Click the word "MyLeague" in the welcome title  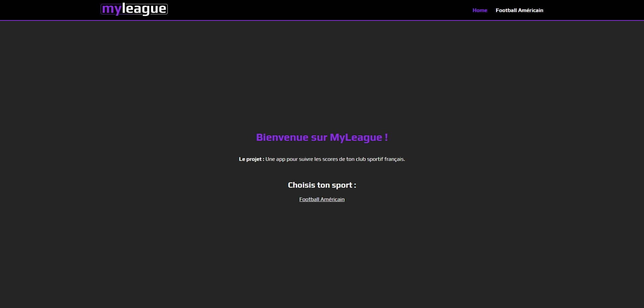point(356,137)
